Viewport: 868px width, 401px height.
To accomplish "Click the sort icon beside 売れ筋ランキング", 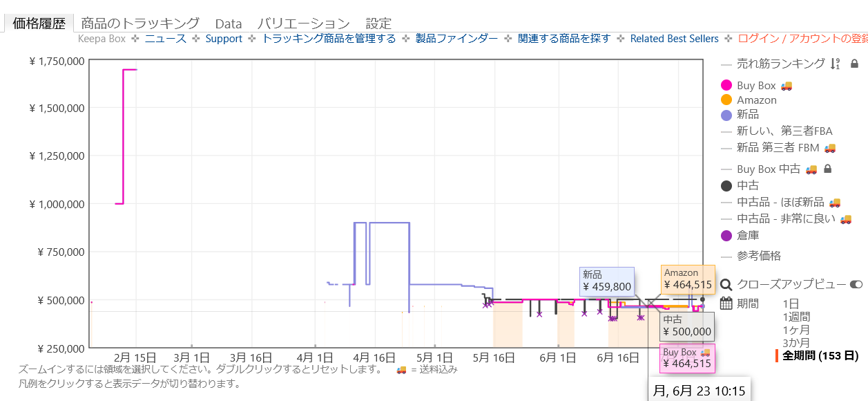I will (x=836, y=64).
